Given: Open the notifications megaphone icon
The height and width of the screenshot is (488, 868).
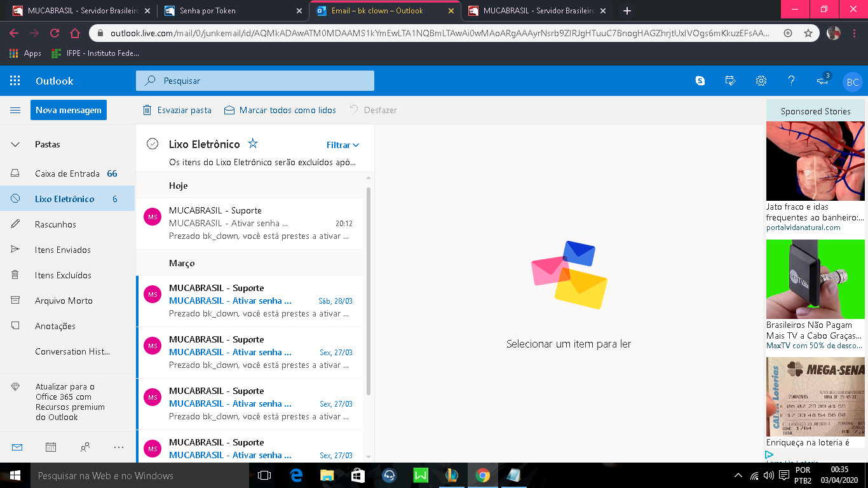Looking at the screenshot, I should [x=822, y=81].
